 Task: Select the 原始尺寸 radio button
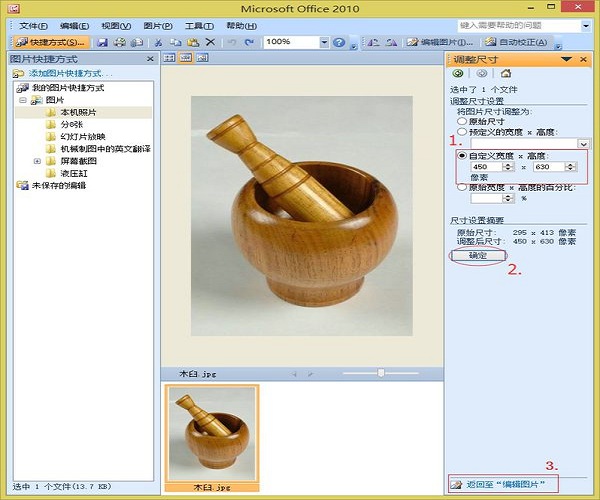(461, 120)
